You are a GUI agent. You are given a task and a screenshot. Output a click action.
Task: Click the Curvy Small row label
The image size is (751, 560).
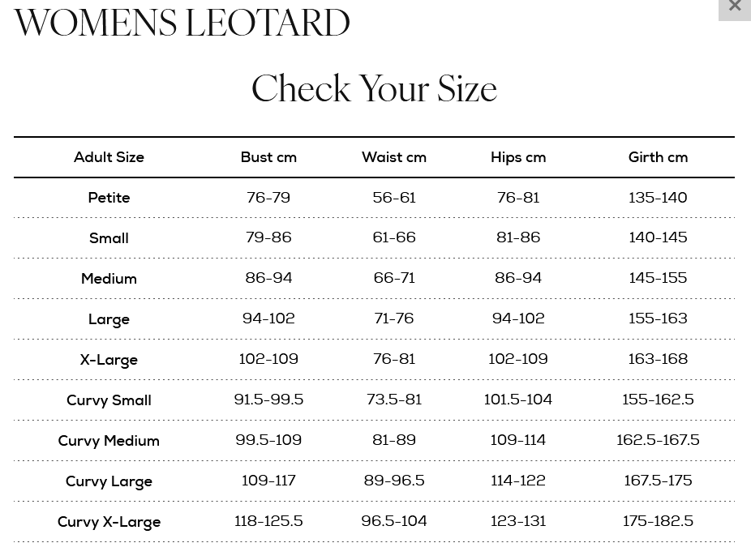pyautogui.click(x=109, y=400)
